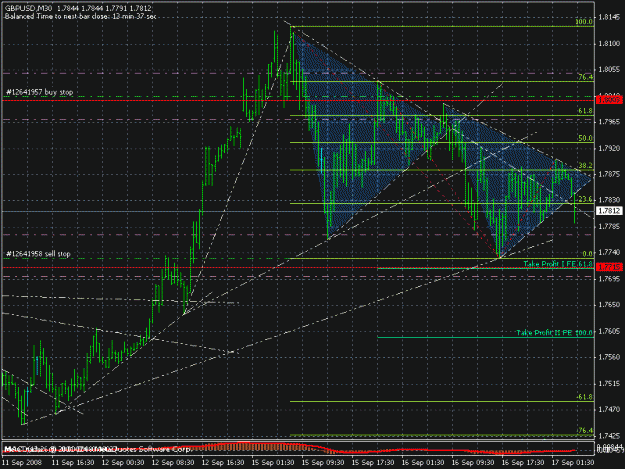This screenshot has height=469, width=625.
Task: Click the MACD indicator label in the subwindow
Action: (60, 449)
